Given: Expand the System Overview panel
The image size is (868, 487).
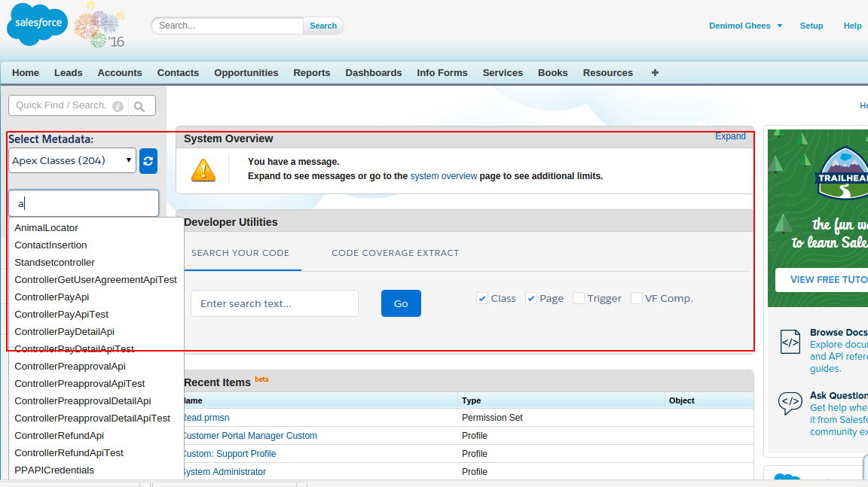Looking at the screenshot, I should (x=730, y=136).
